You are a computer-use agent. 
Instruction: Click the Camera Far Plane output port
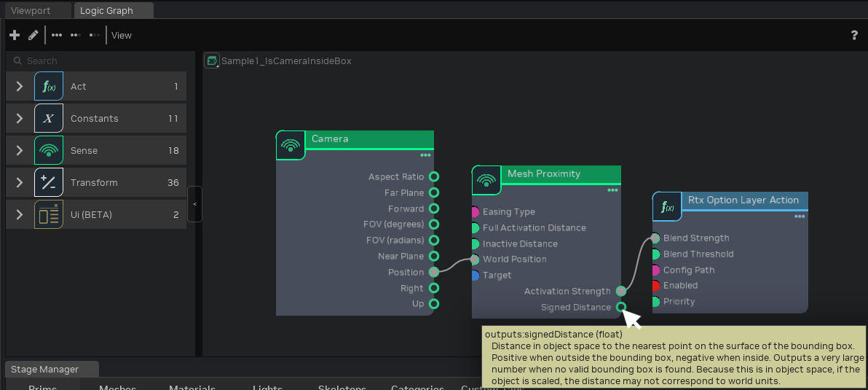[x=434, y=192]
